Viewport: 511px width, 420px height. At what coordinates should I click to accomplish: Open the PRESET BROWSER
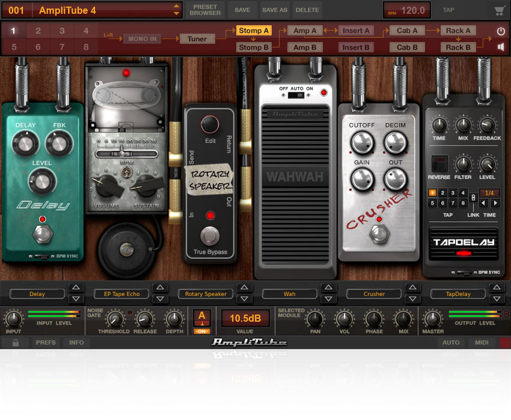[204, 10]
